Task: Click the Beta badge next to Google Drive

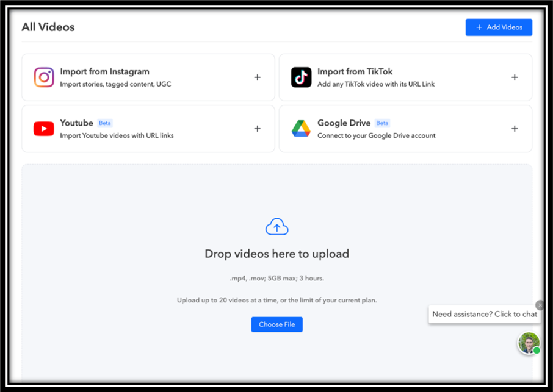Action: coord(382,123)
